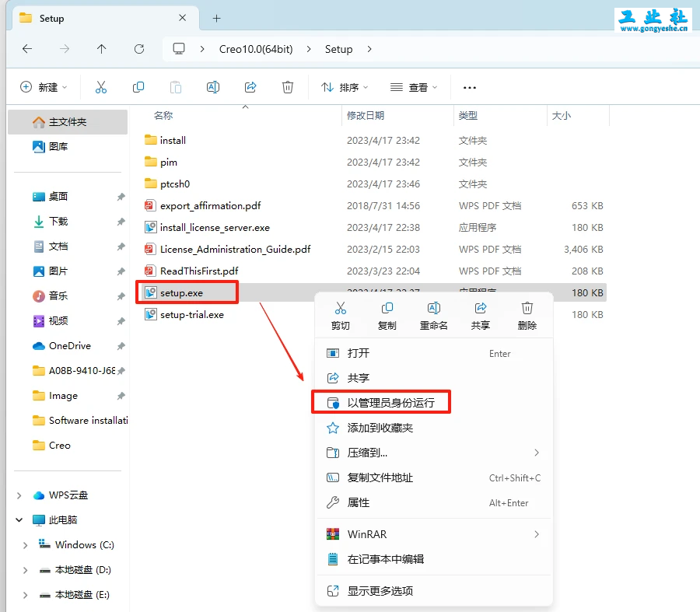Click the Cut scissors icon in toolbar
Screen dimensions: 700x612
click(x=101, y=87)
